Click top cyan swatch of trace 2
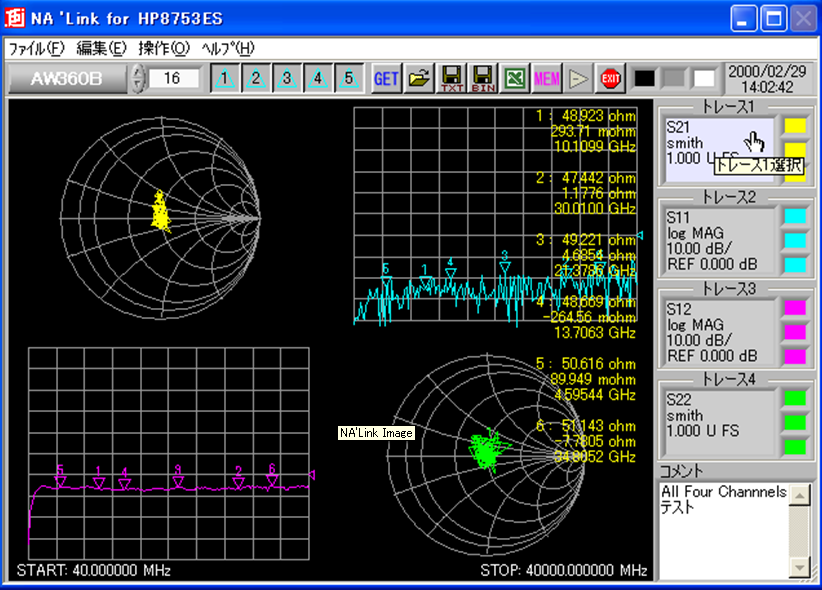Image resolution: width=822 pixels, height=590 pixels. 795,216
